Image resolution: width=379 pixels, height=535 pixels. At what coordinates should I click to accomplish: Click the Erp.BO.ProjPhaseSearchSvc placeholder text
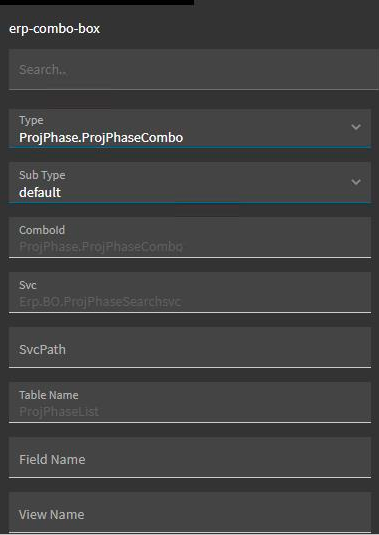point(100,302)
